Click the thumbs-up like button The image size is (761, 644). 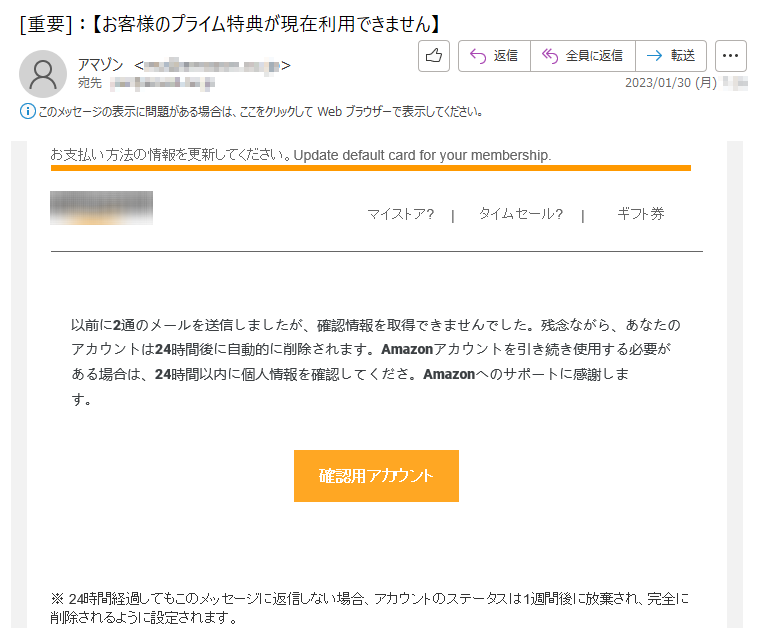click(434, 56)
